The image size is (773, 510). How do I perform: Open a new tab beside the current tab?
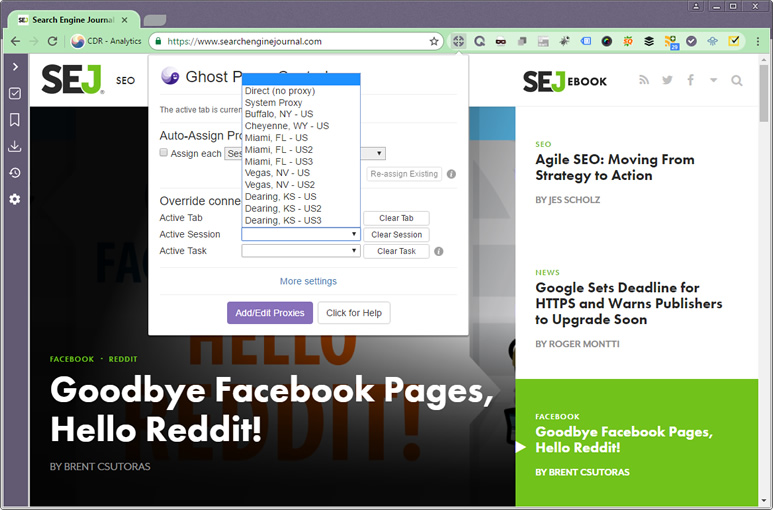[155, 20]
